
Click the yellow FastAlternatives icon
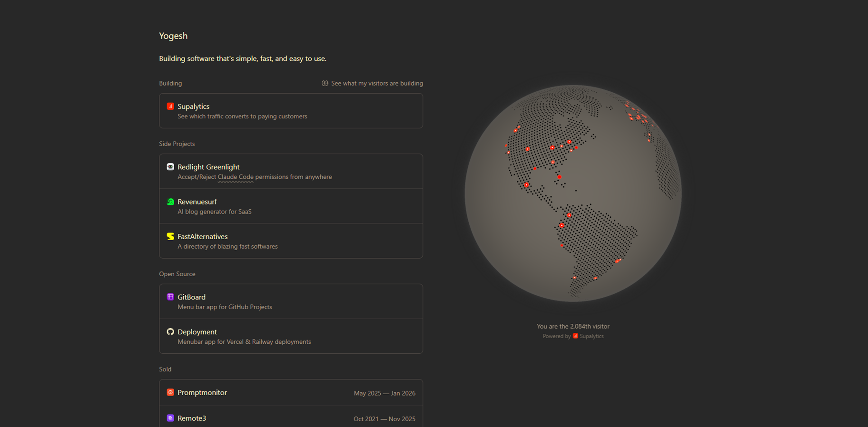click(x=170, y=236)
